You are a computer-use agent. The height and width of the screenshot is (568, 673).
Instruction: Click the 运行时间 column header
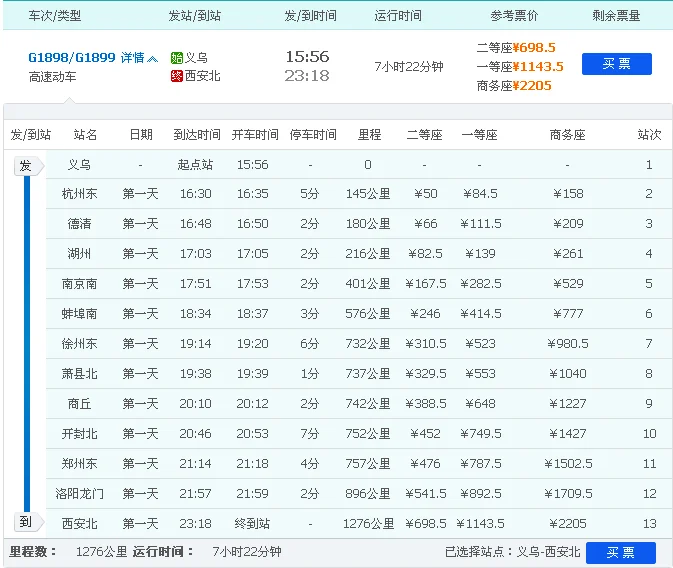coord(397,16)
